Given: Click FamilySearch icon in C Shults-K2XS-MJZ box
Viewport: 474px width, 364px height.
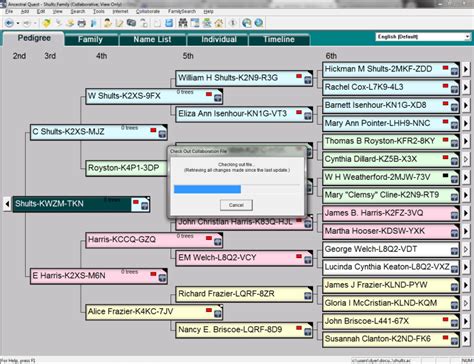Looking at the screenshot, I should (162, 134).
